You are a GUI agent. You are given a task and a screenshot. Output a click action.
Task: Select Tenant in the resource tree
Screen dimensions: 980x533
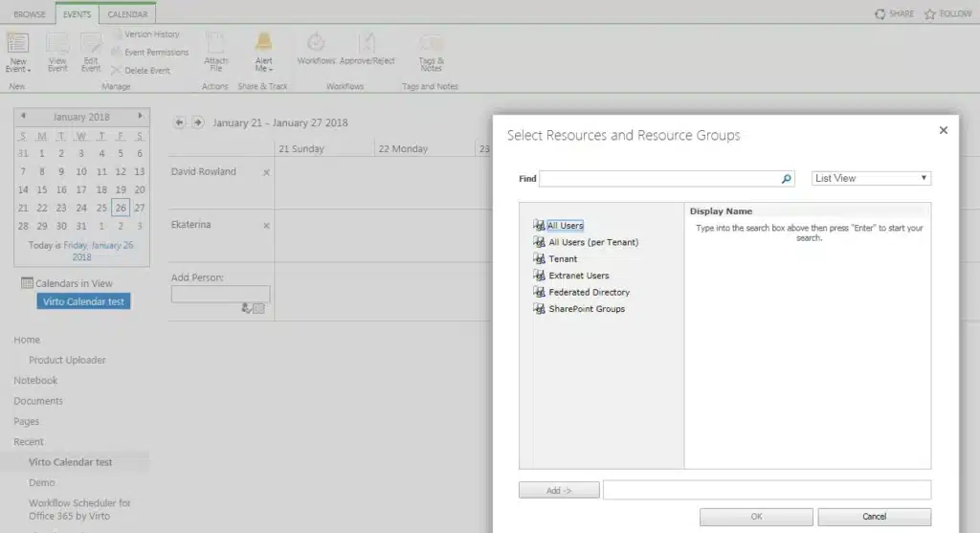pyautogui.click(x=563, y=258)
